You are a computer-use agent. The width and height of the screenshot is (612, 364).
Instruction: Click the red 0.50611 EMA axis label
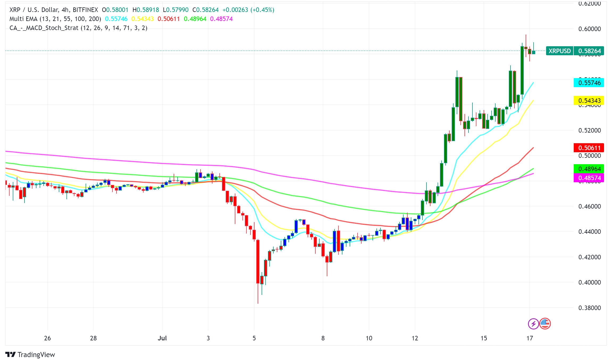click(x=589, y=148)
